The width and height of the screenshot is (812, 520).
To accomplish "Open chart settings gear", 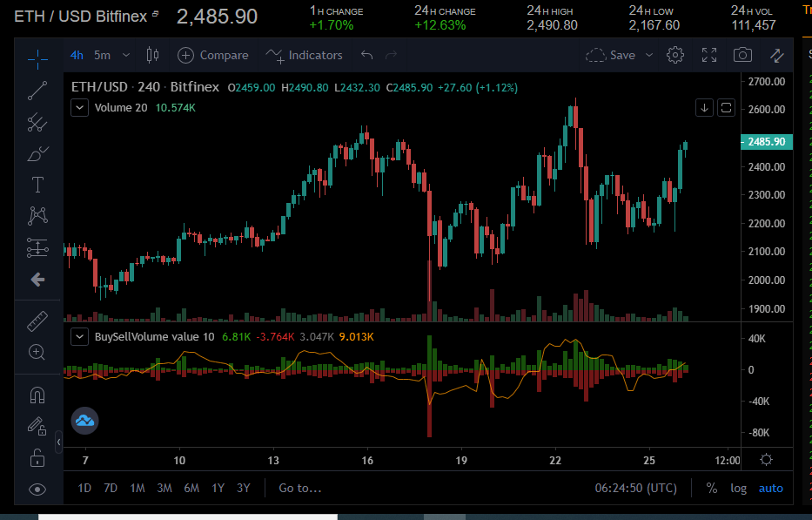I will coord(674,55).
